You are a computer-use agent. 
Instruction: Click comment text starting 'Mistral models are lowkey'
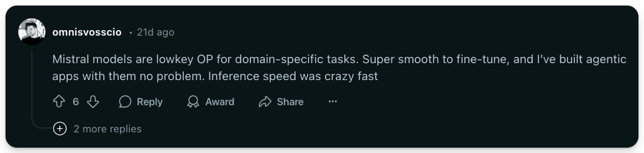[x=339, y=68]
